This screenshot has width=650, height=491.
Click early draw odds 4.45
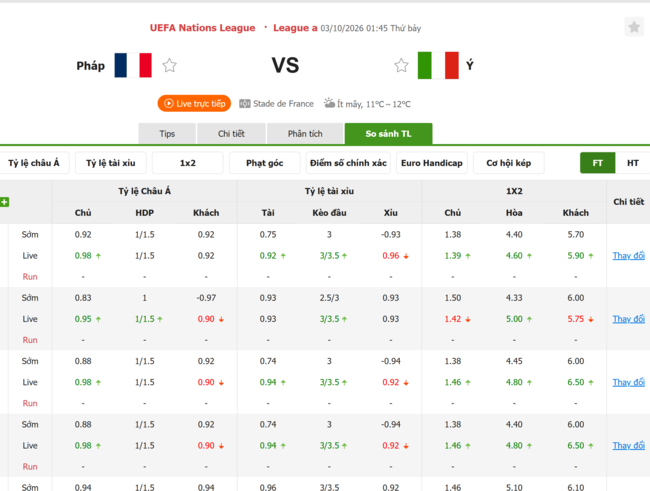[514, 361]
